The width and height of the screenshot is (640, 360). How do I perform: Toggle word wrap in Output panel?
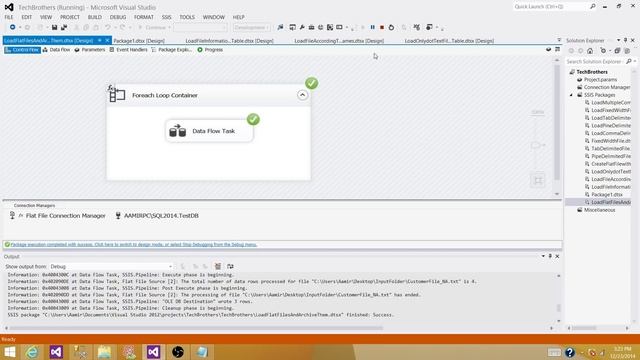(230, 266)
